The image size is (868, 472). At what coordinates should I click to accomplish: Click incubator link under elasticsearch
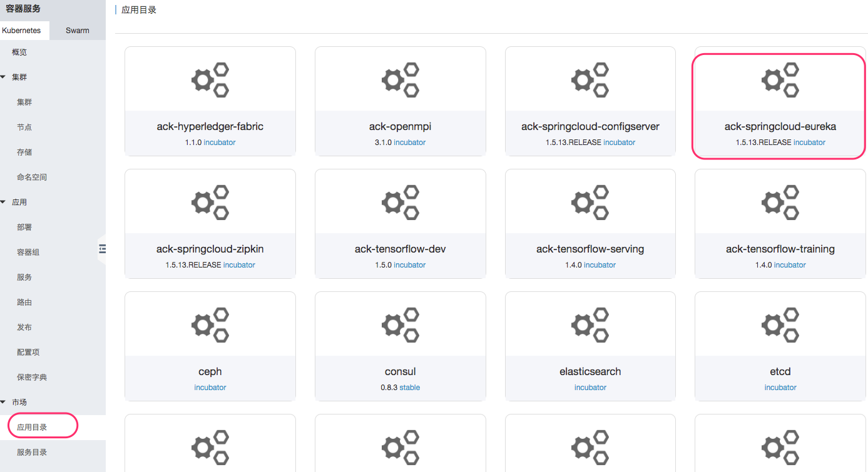590,388
